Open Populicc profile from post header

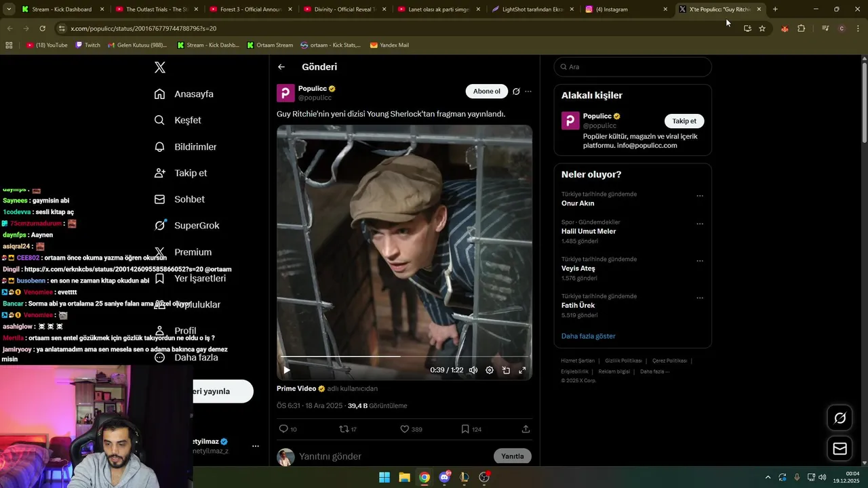[313, 89]
